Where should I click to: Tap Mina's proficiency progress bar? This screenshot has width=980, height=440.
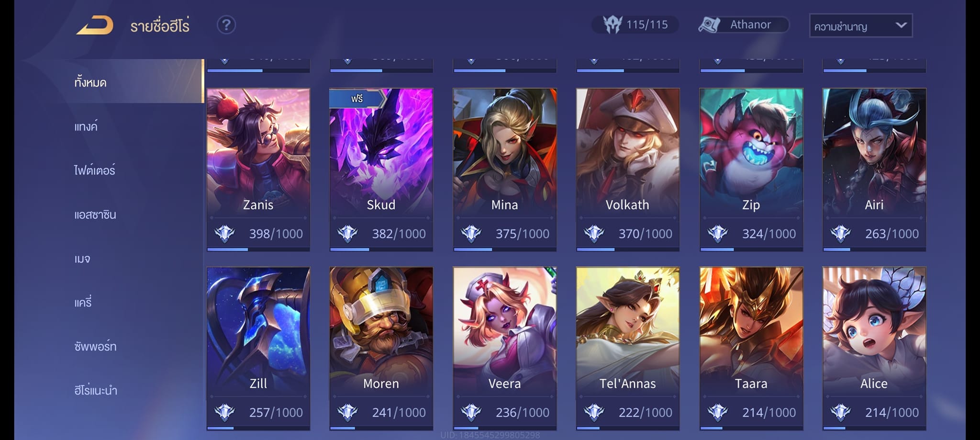(505, 249)
